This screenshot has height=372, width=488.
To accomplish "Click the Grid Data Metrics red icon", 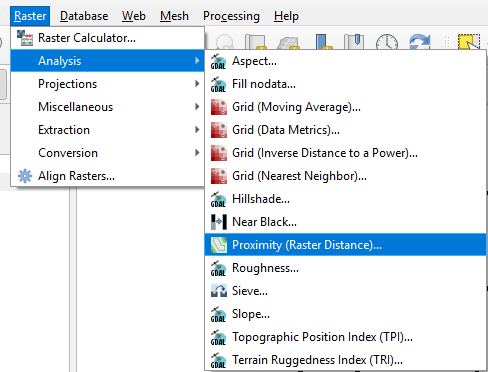I will pyautogui.click(x=219, y=130).
